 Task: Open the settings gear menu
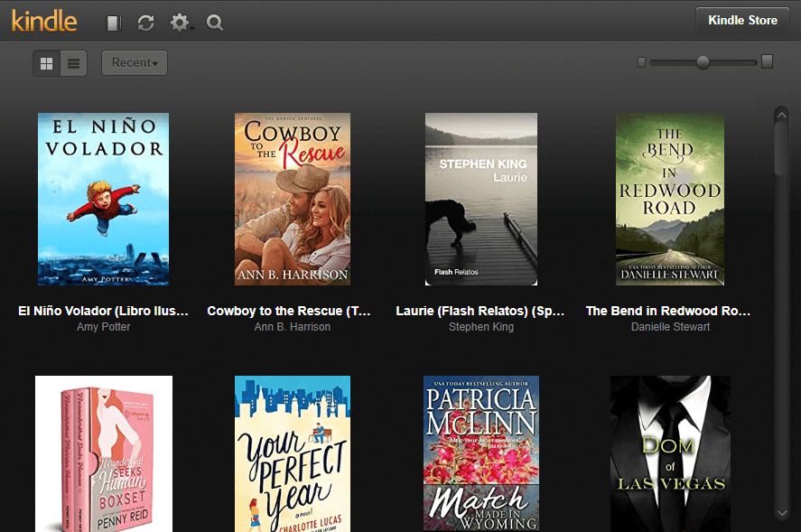click(181, 23)
